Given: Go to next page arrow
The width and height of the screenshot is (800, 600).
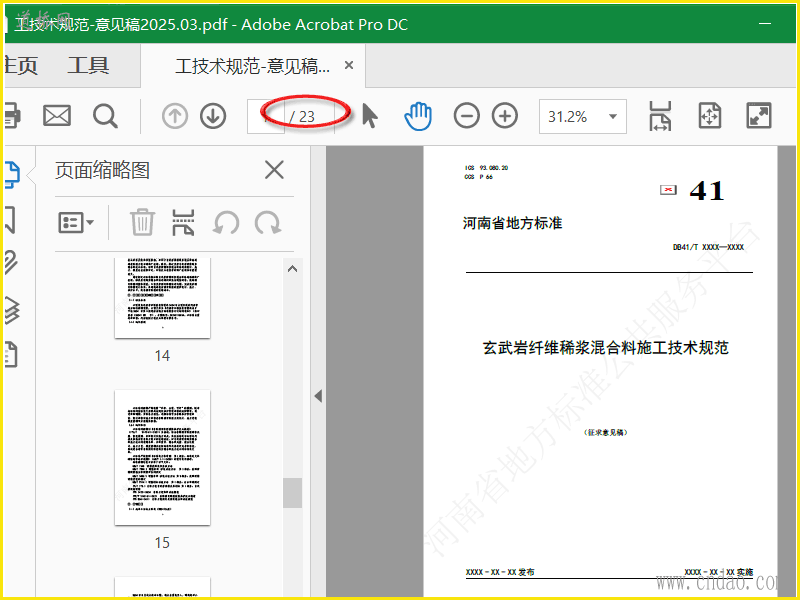Looking at the screenshot, I should point(213,116).
